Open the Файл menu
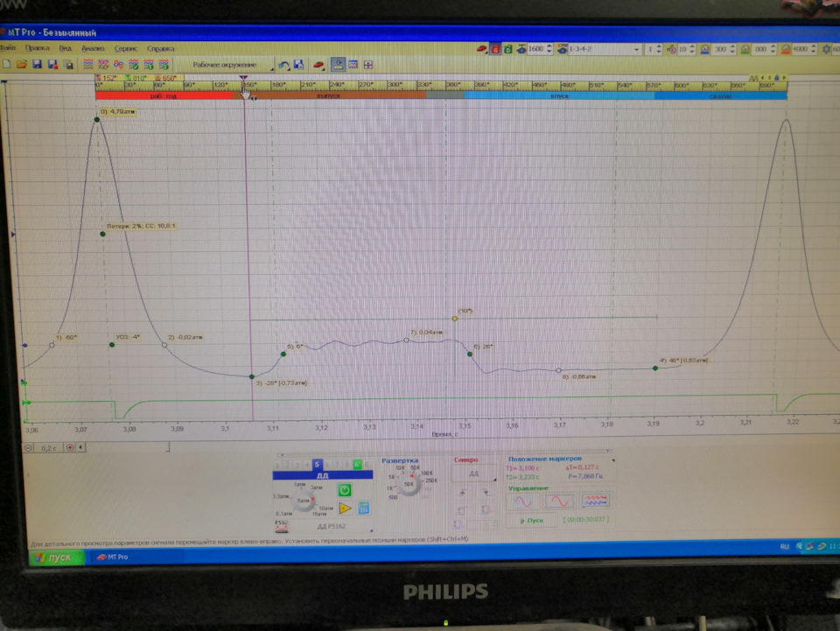This screenshot has width=840, height=631. click(x=7, y=47)
